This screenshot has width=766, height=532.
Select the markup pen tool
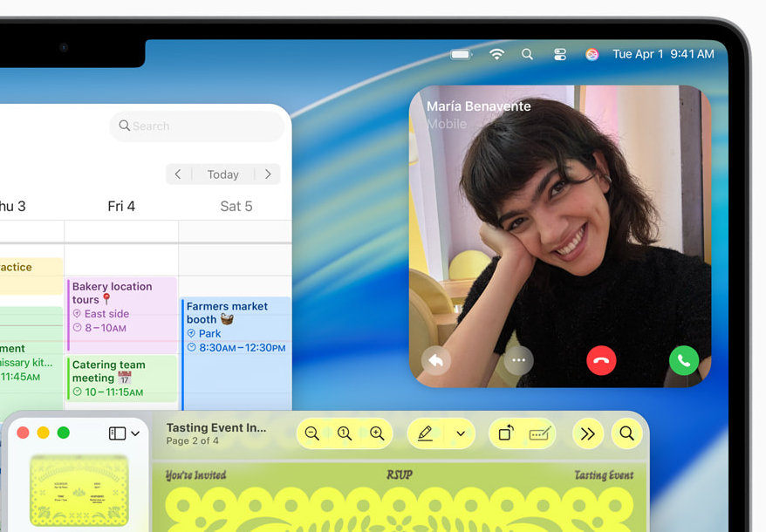pyautogui.click(x=426, y=433)
